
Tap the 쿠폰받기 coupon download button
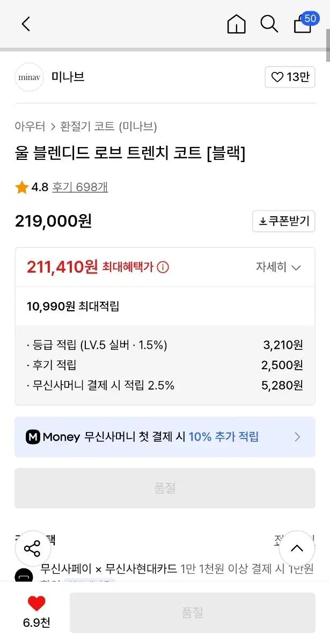click(x=284, y=221)
